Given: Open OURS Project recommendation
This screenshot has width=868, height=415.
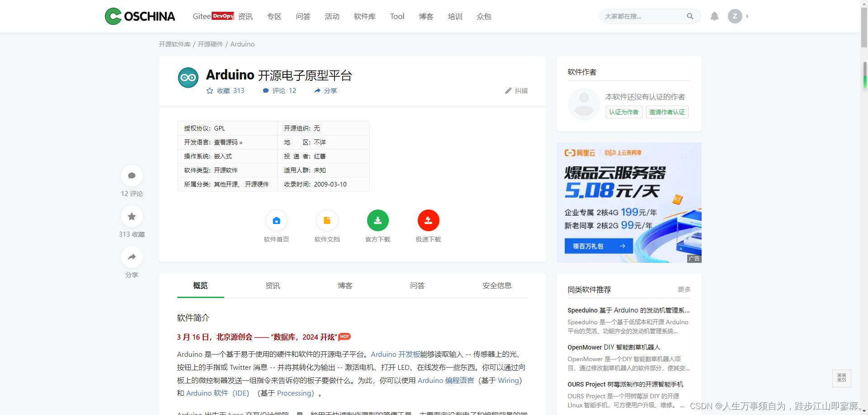Looking at the screenshot, I should tap(626, 384).
